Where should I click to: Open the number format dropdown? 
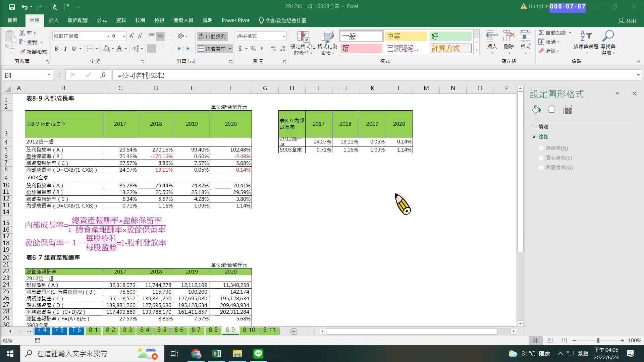point(284,36)
